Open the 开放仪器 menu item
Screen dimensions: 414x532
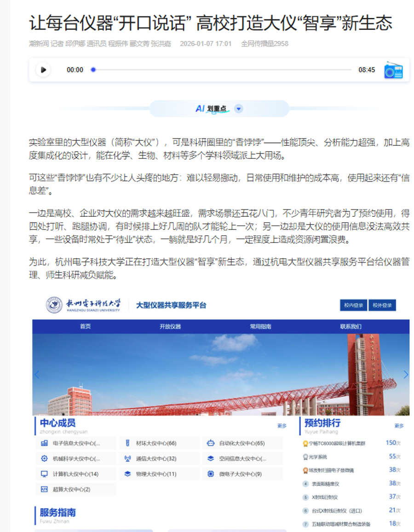tap(170, 327)
